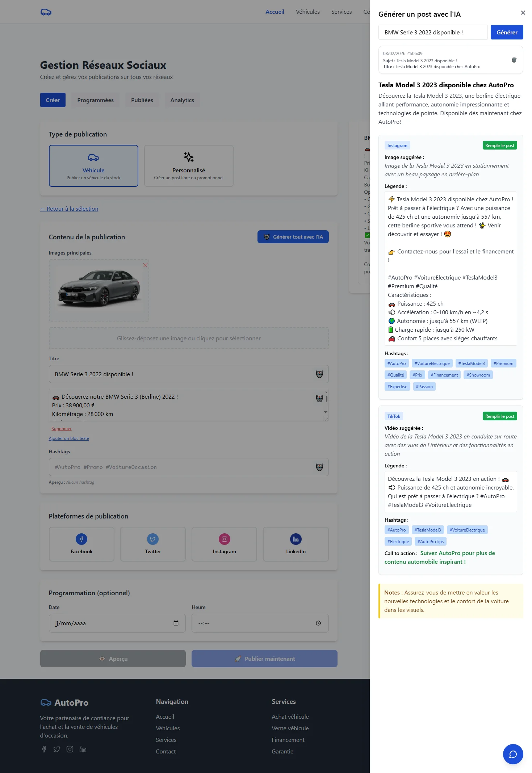Open footer Twitter social icon
The height and width of the screenshot is (773, 532).
[57, 749]
